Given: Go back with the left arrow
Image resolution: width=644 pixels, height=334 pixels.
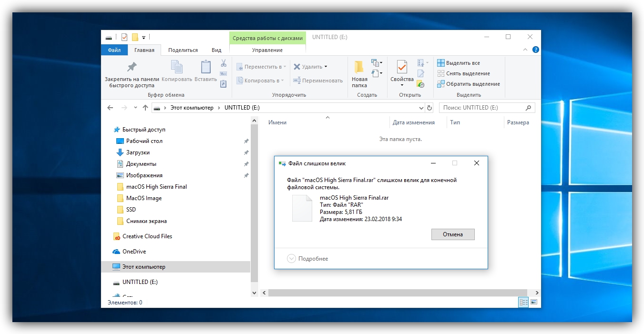Looking at the screenshot, I should click(110, 108).
